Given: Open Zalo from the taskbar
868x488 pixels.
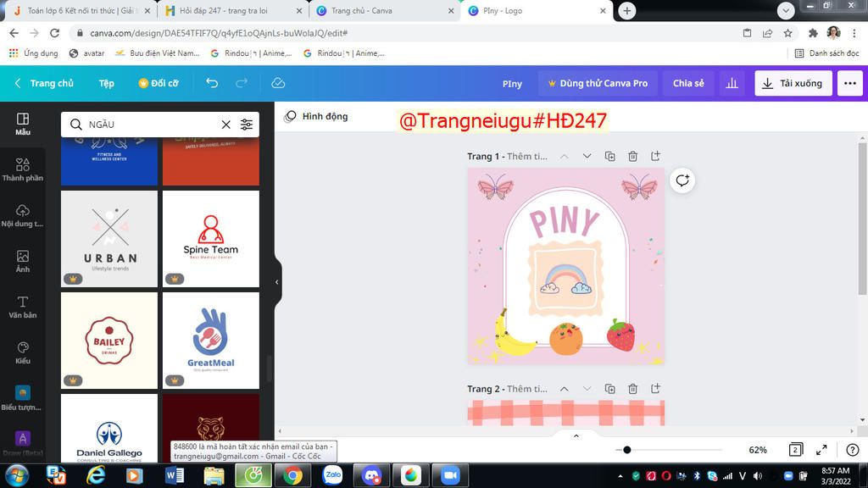Looking at the screenshot, I should [332, 475].
